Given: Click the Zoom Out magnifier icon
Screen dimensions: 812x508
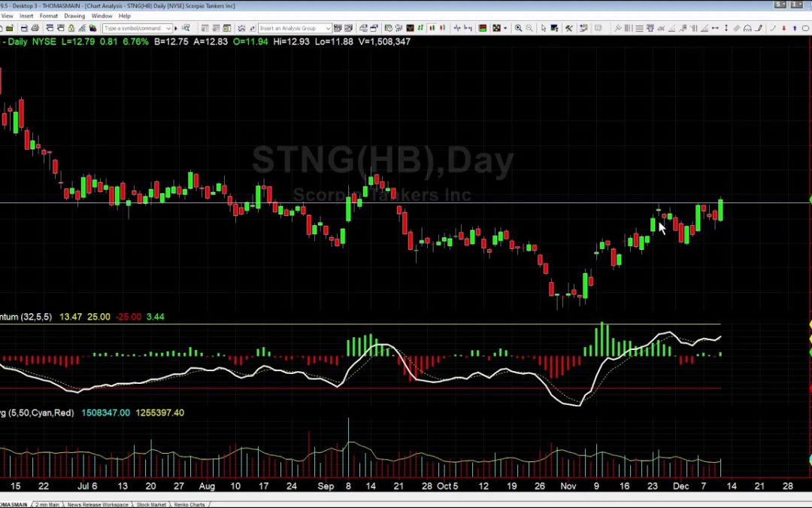Looking at the screenshot, I should [x=529, y=29].
